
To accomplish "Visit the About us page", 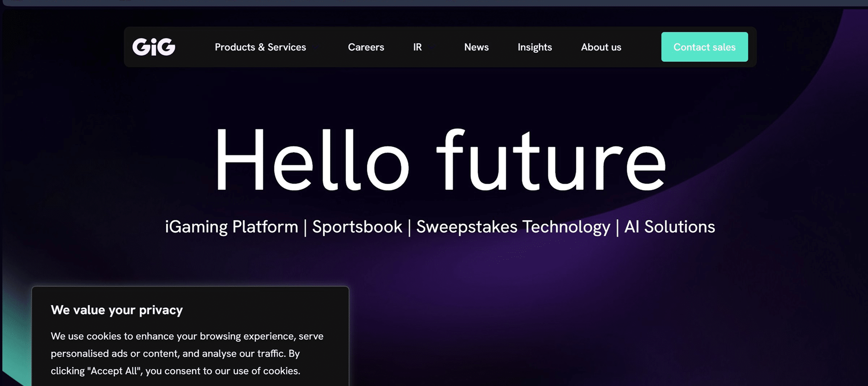I will tap(601, 47).
